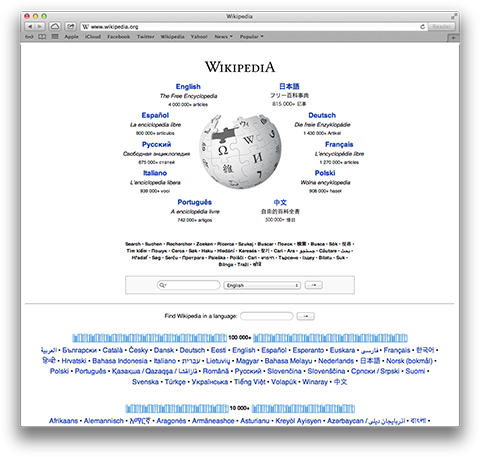This screenshot has height=457, width=480.
Task: Click Türkçe in the language list
Action: pyautogui.click(x=175, y=382)
